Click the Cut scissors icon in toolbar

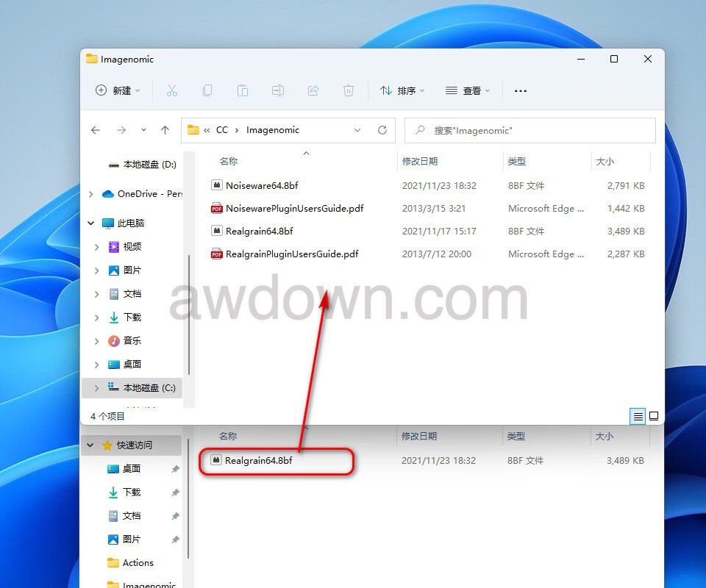[x=172, y=90]
